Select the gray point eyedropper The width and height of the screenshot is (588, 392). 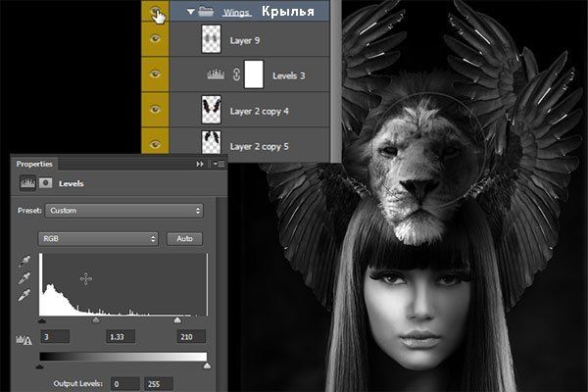point(24,278)
